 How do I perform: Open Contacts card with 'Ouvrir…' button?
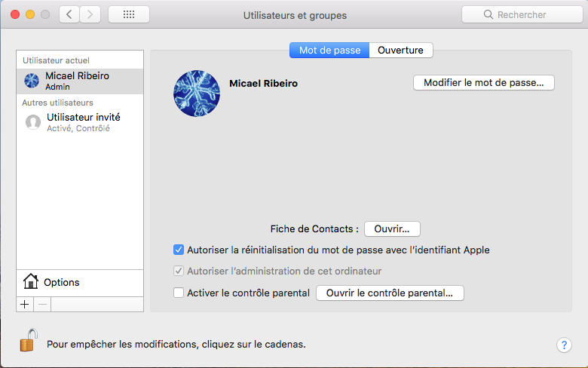[391, 228]
